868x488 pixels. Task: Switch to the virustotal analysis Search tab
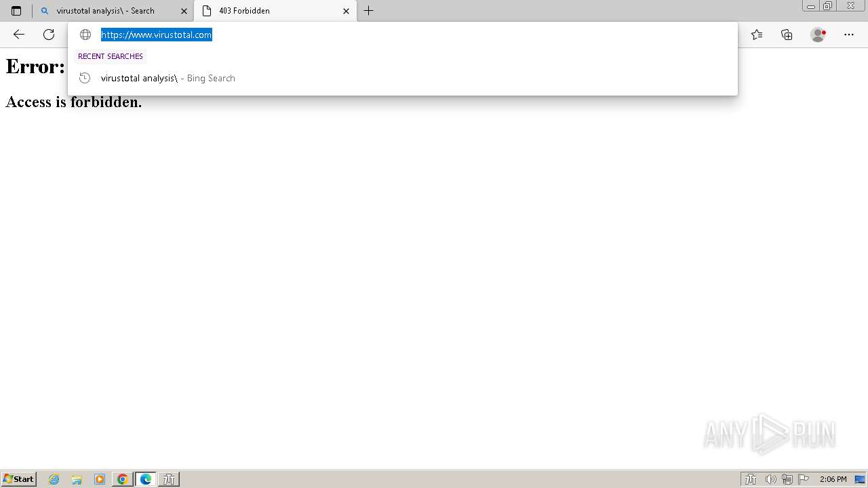point(113,11)
